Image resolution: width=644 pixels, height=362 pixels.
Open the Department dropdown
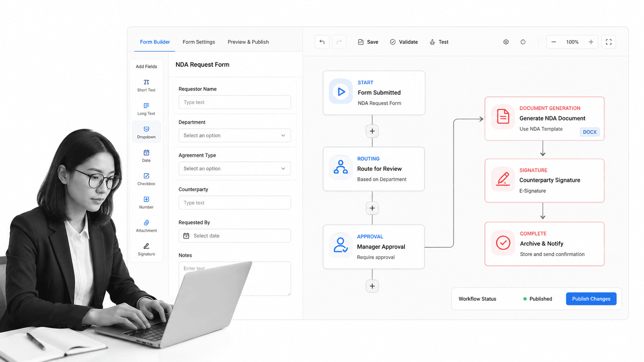tap(235, 135)
